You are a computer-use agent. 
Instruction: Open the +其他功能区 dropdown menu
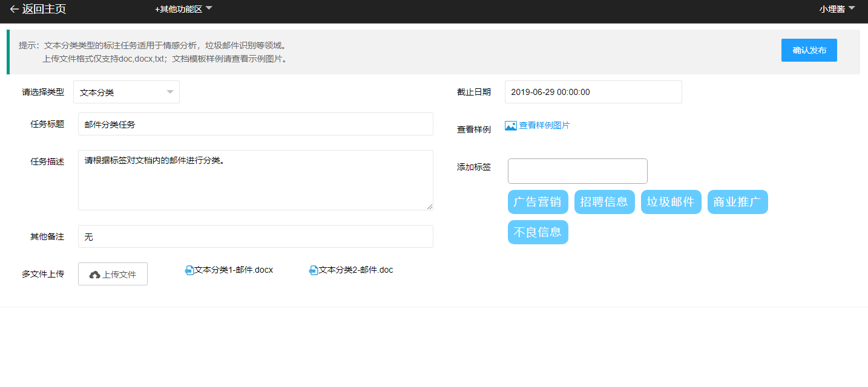(x=183, y=9)
